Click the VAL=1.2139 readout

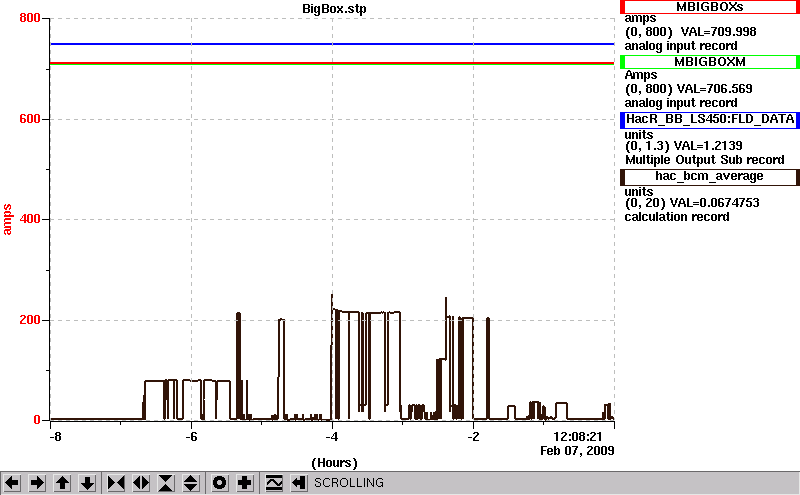708,146
